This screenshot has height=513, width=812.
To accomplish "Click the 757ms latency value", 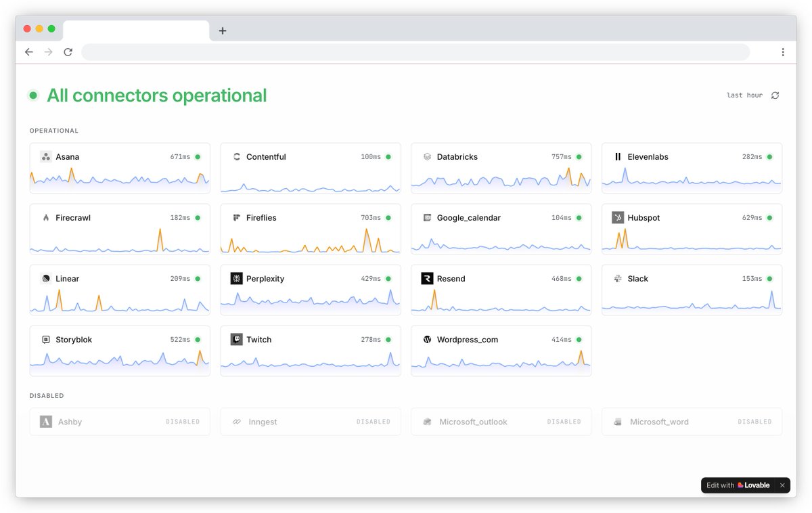I will (562, 157).
